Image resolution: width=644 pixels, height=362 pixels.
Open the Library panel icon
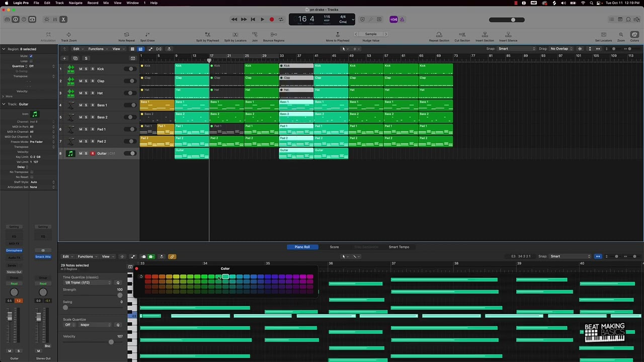pos(7,20)
